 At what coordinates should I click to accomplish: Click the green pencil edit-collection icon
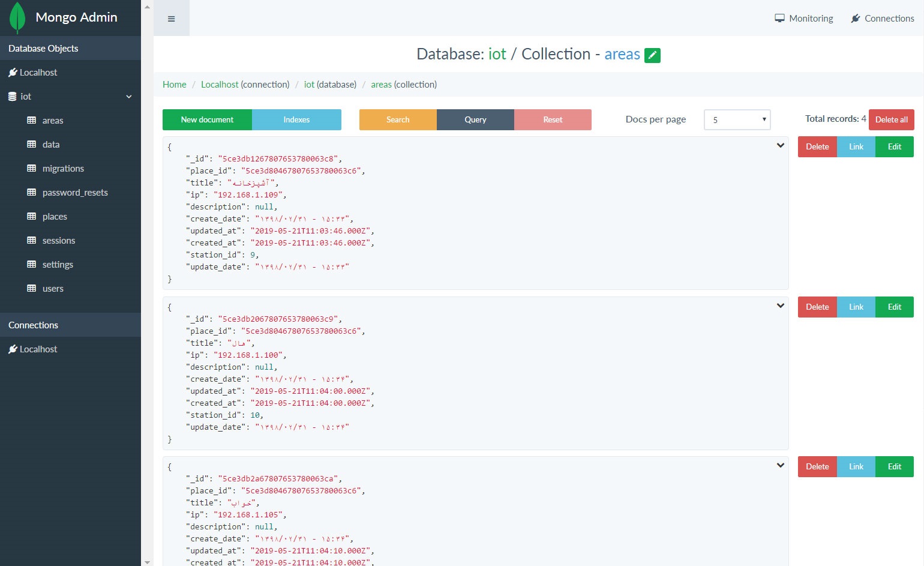click(652, 55)
